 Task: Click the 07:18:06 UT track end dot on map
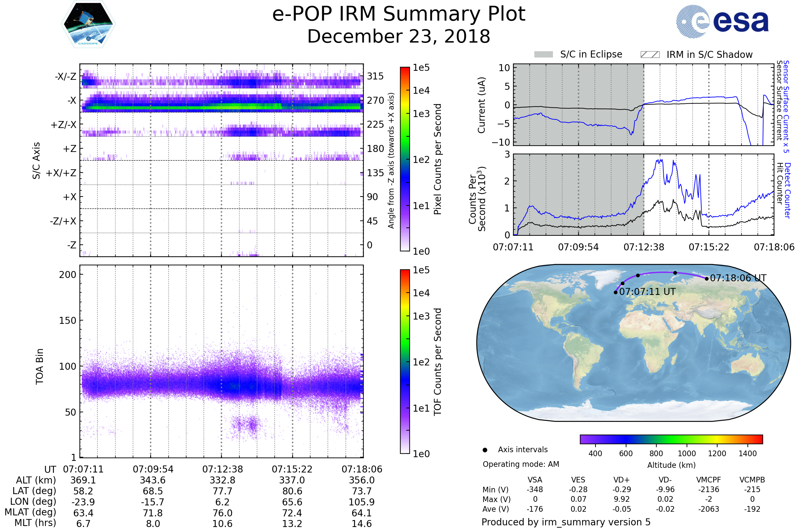point(707,279)
